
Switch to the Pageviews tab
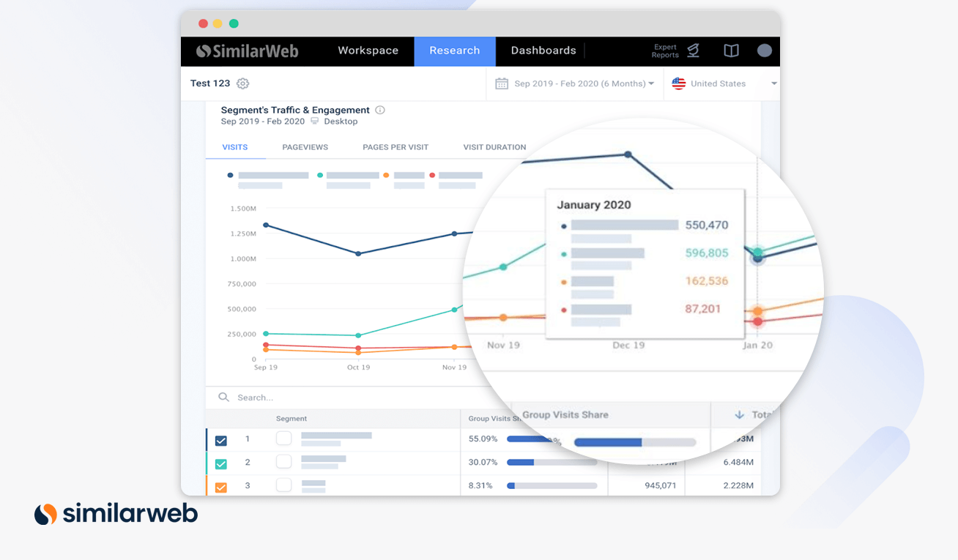[305, 147]
